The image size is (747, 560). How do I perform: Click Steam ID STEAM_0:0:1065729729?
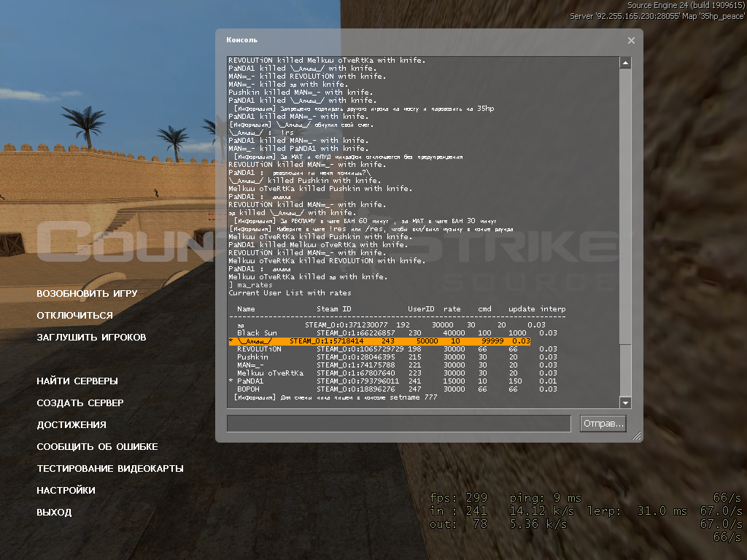point(360,349)
